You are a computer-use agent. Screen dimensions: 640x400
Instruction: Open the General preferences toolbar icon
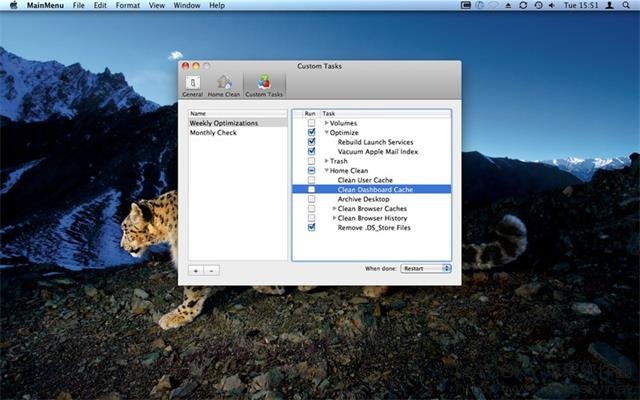coord(193,86)
